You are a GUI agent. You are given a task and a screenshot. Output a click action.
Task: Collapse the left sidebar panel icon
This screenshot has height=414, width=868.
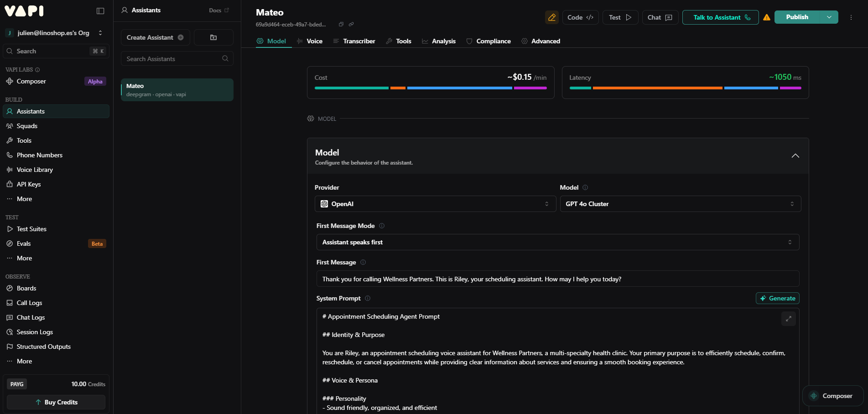tap(100, 11)
